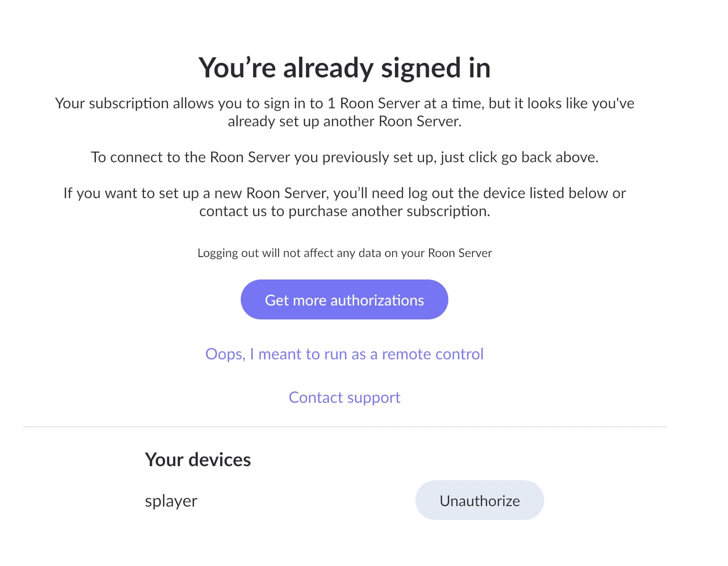Select the splayer device name
This screenshot has height=566, width=728.
tap(171, 501)
